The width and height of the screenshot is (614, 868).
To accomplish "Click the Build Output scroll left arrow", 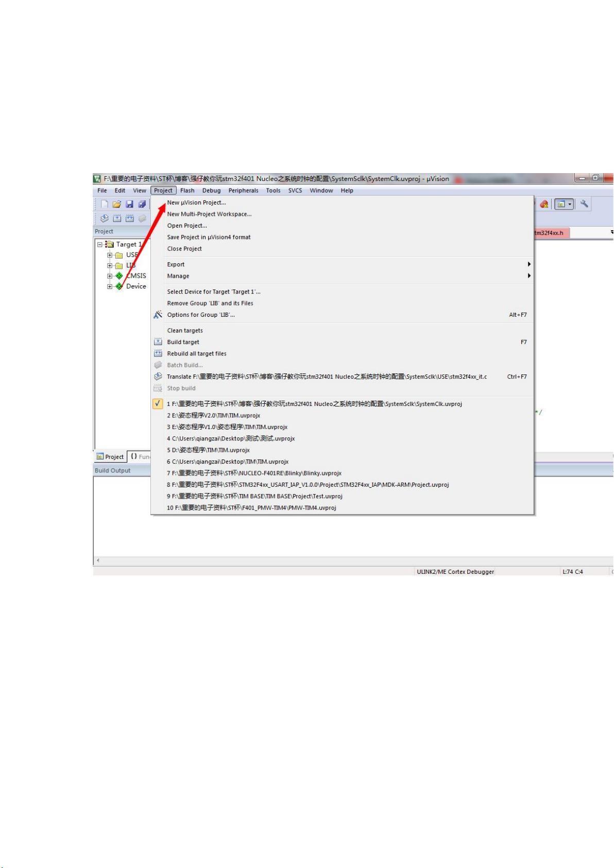I will pyautogui.click(x=98, y=560).
